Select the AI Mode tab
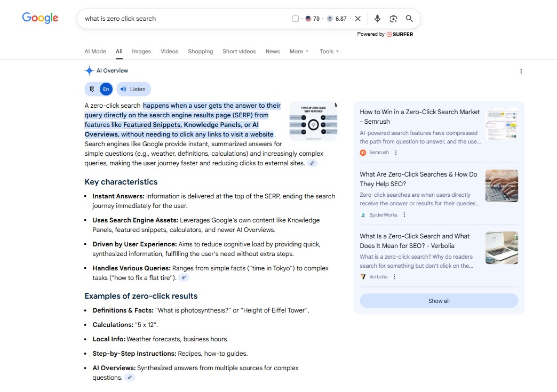Viewport: 557px width, 392px height. (95, 51)
